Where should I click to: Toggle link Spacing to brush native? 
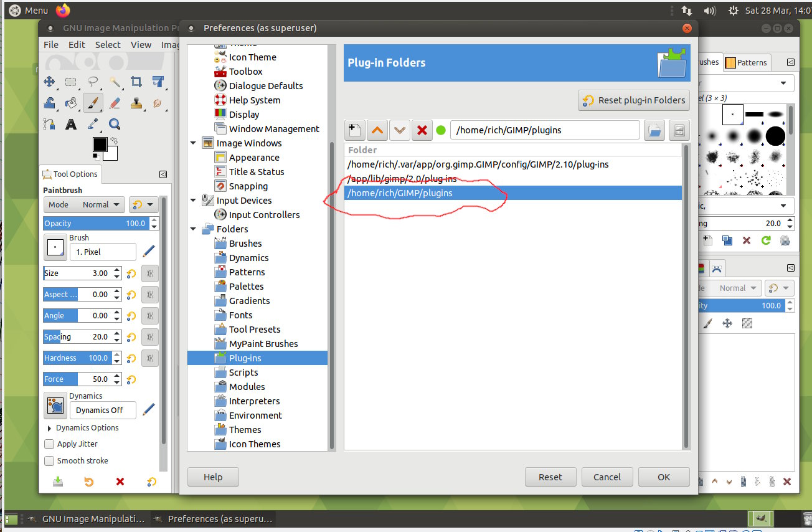pyautogui.click(x=149, y=337)
